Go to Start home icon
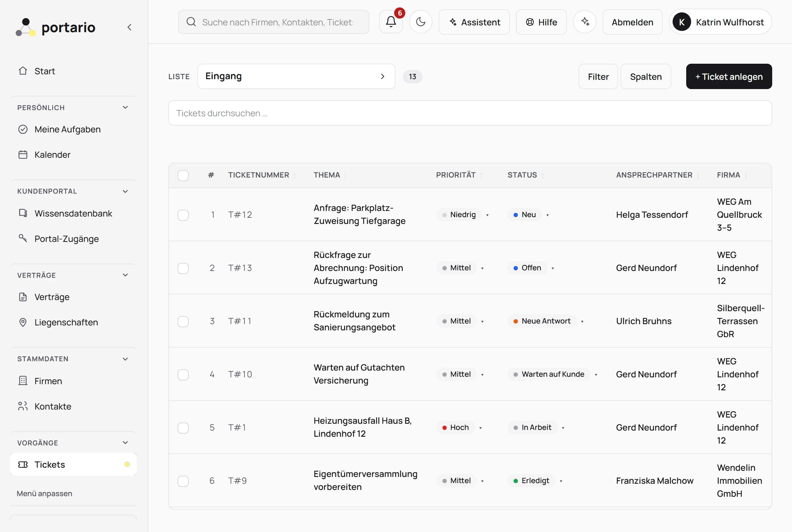Screen dimensions: 792x532 point(23,71)
